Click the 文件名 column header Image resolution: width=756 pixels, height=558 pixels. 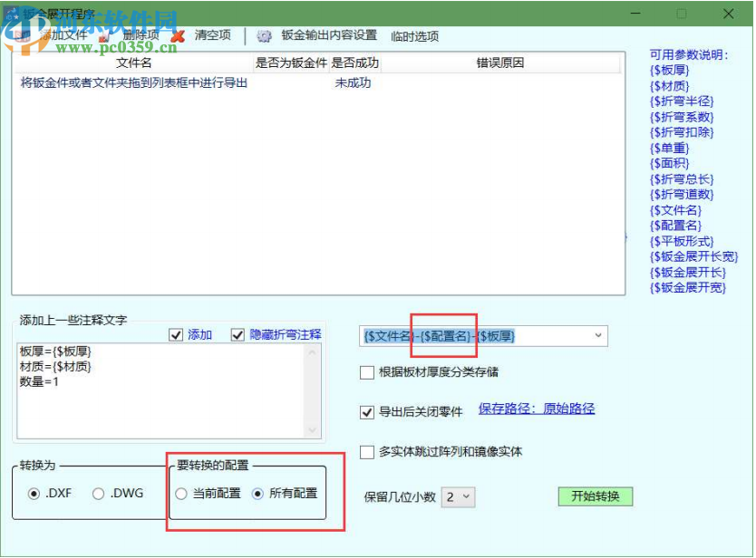(134, 63)
